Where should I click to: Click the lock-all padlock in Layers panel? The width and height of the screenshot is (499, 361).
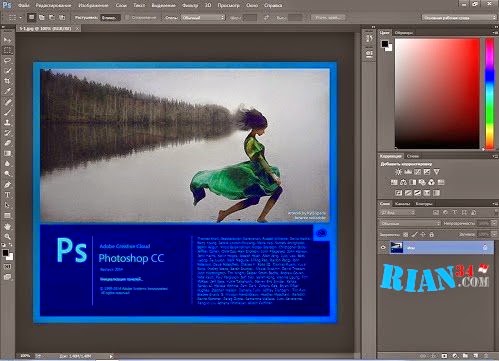[432, 235]
